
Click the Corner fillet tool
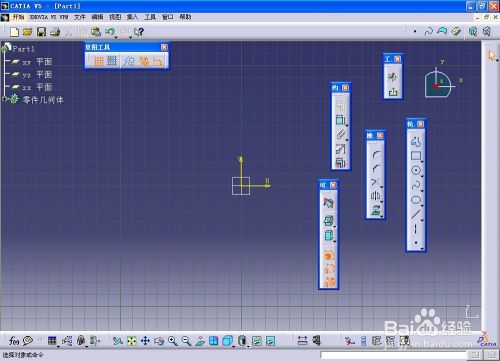click(376, 155)
